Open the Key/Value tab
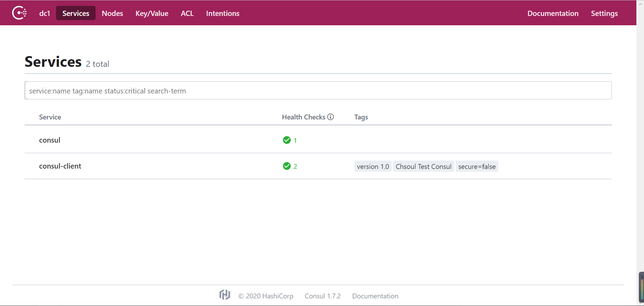This screenshot has height=306, width=644. [x=152, y=13]
